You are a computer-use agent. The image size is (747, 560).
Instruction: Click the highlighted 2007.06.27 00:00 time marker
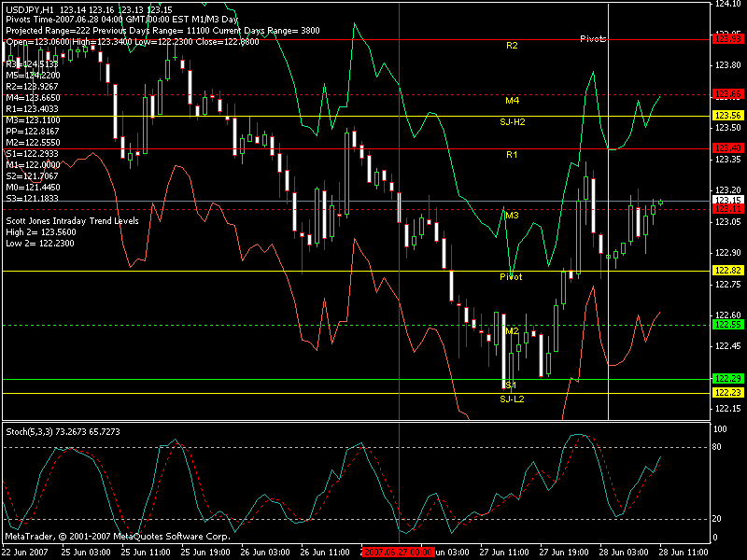click(x=399, y=552)
